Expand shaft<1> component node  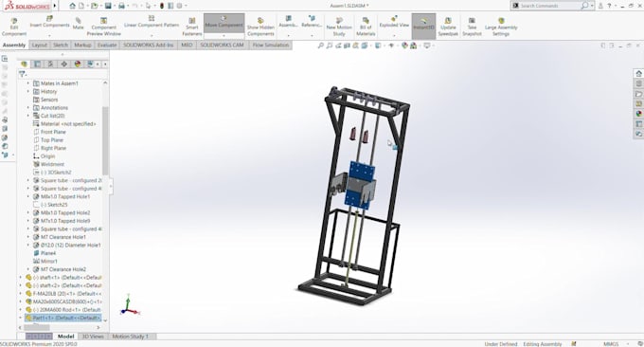21,278
